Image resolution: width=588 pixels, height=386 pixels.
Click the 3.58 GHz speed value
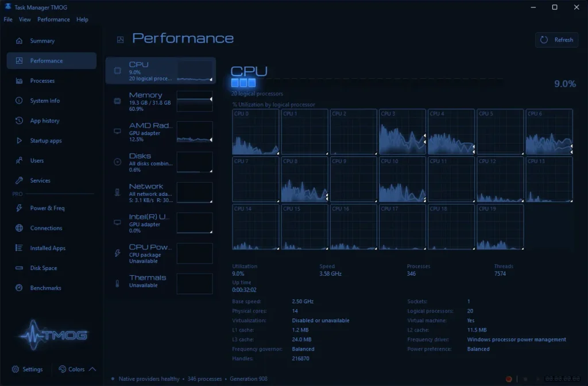pos(330,274)
